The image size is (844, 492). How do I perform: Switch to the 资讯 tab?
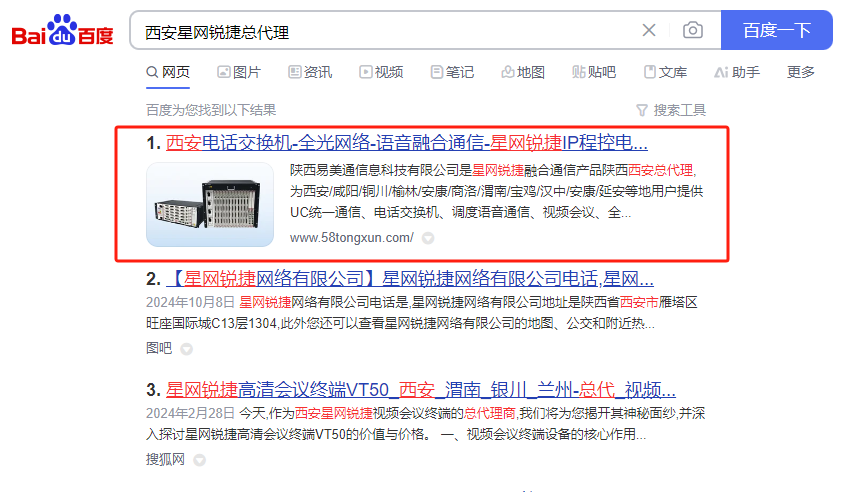(x=310, y=72)
